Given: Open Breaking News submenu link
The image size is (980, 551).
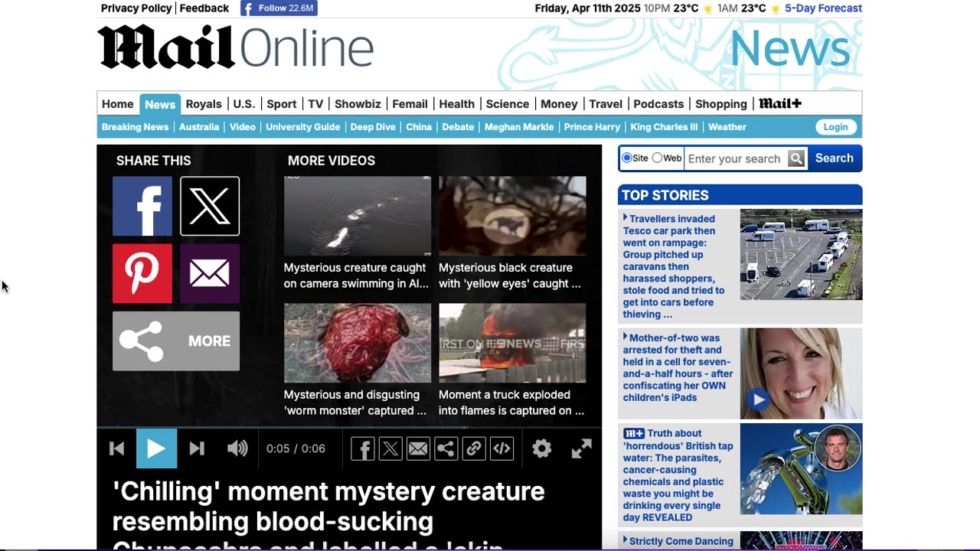Looking at the screenshot, I should (x=135, y=127).
